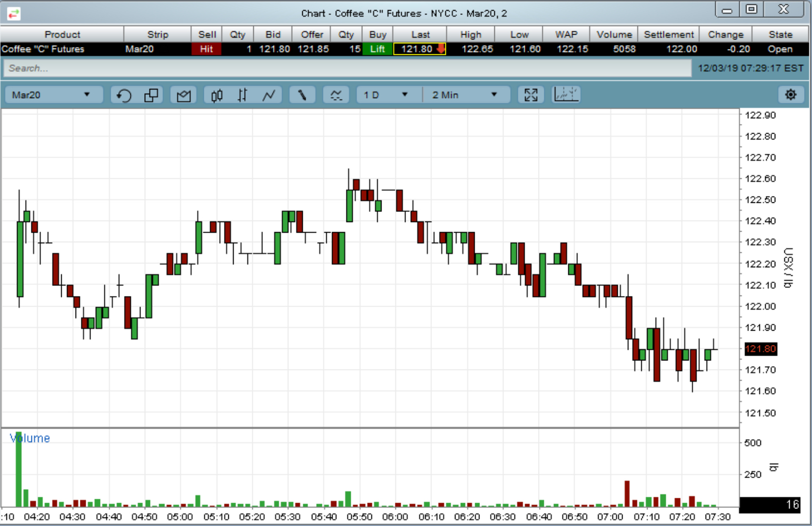The width and height of the screenshot is (812, 526).
Task: Switch to line chart style
Action: pos(269,95)
